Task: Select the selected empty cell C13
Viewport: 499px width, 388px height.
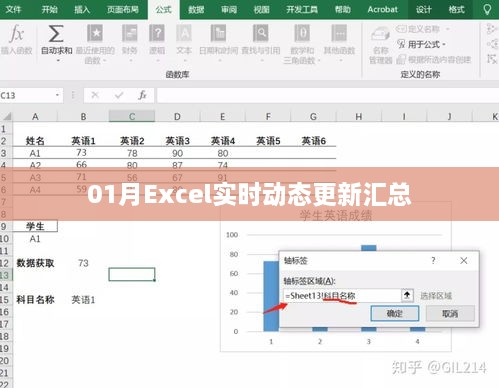Action: tap(132, 274)
